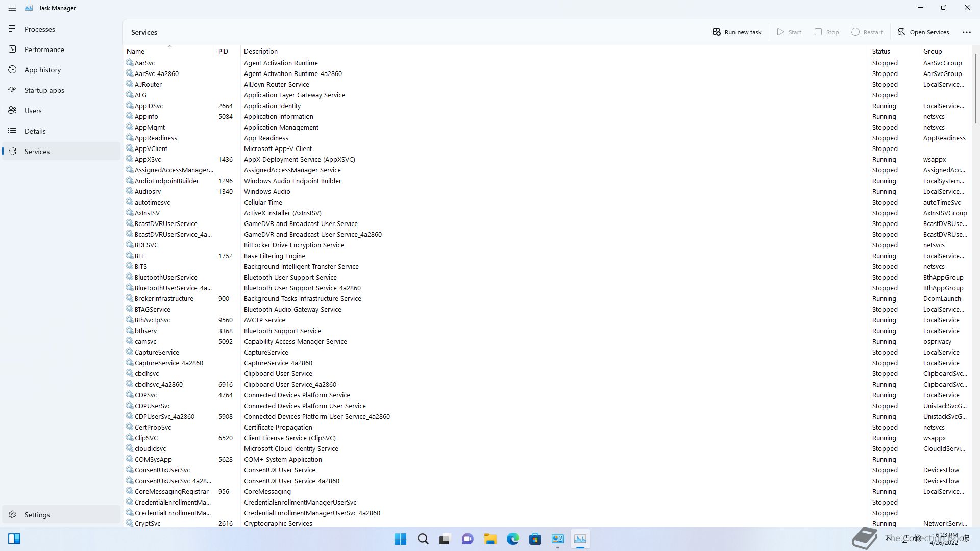The image size is (980, 551).
Task: Click the AppXSvc service gear icon
Action: pos(130,159)
